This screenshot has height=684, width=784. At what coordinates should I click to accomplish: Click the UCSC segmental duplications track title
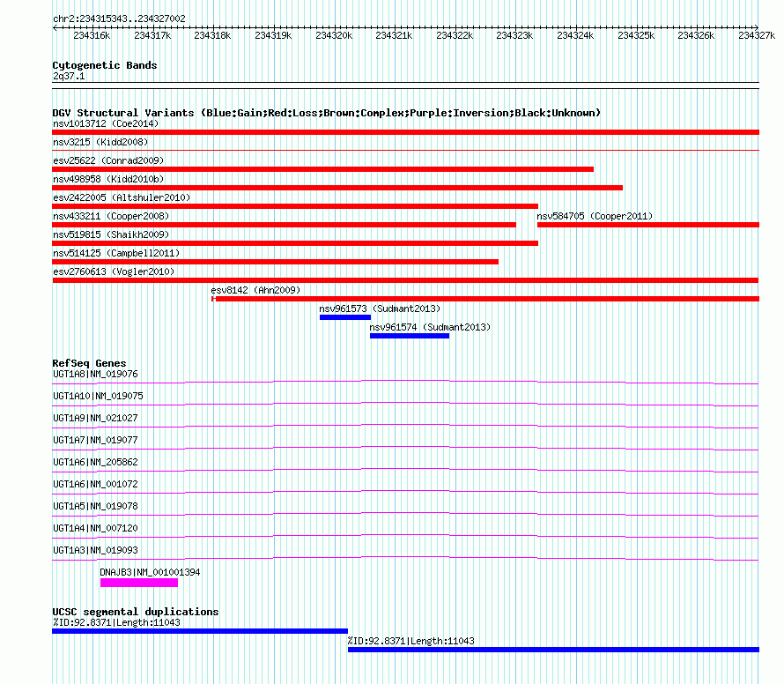coord(136,612)
